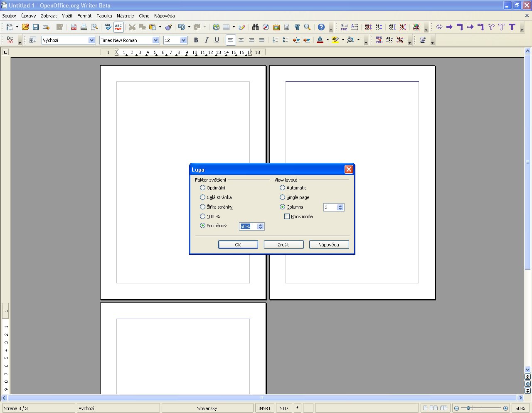The width and height of the screenshot is (532, 413).
Task: Open Find & Replace binoculars icon
Action: click(x=256, y=27)
